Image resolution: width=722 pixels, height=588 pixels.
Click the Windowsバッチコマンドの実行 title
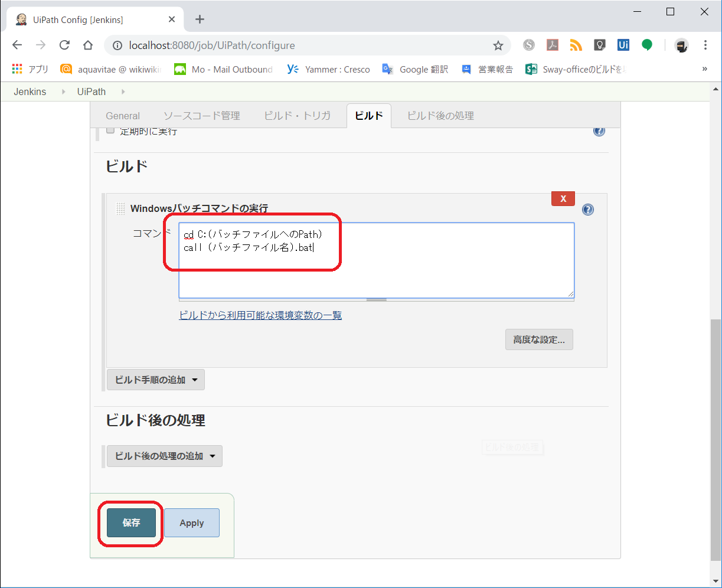click(199, 208)
